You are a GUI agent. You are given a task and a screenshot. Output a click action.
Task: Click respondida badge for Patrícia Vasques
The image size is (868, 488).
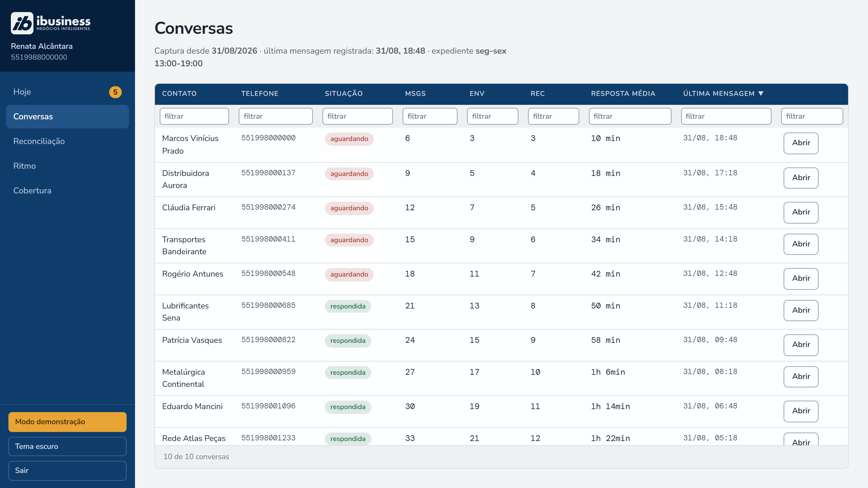point(348,341)
